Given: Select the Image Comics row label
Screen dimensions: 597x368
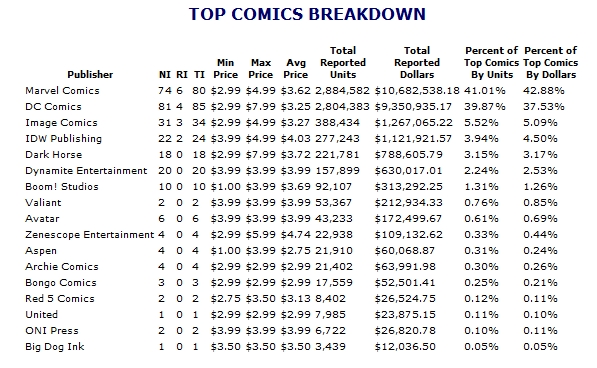Looking at the screenshot, I should tap(61, 123).
